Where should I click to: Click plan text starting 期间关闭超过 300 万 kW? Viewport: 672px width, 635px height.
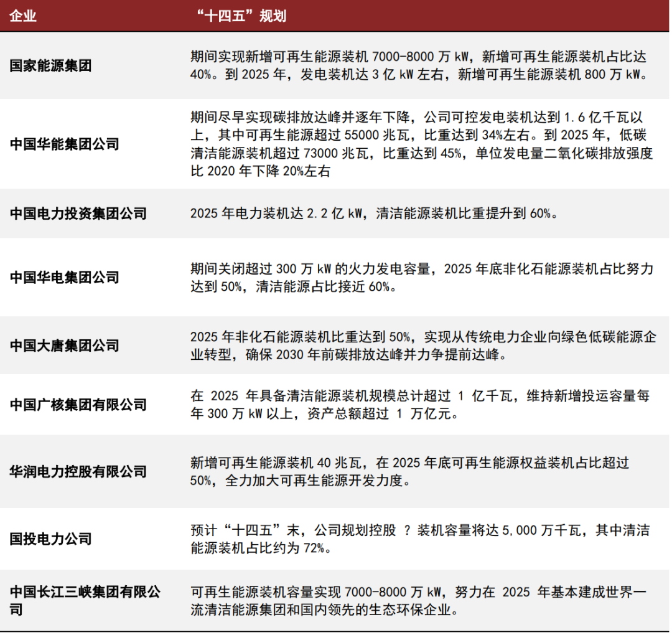coord(422,278)
